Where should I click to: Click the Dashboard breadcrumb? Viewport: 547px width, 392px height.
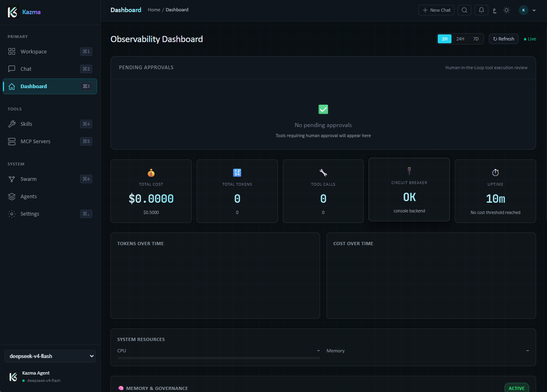click(x=177, y=10)
